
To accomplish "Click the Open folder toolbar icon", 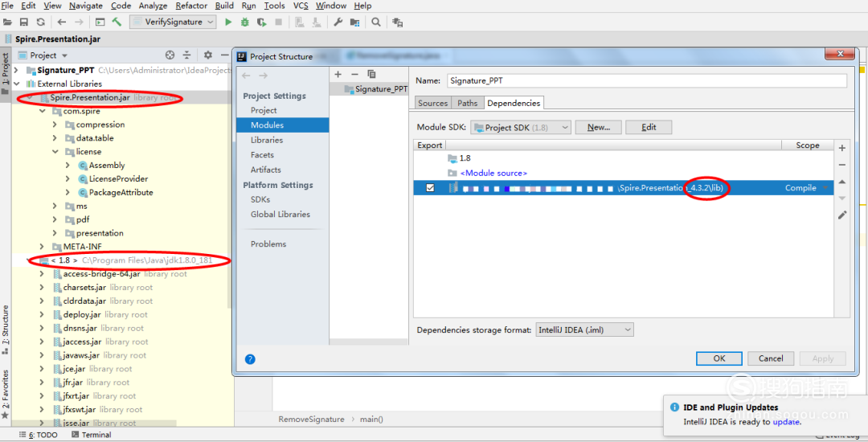I will point(7,23).
